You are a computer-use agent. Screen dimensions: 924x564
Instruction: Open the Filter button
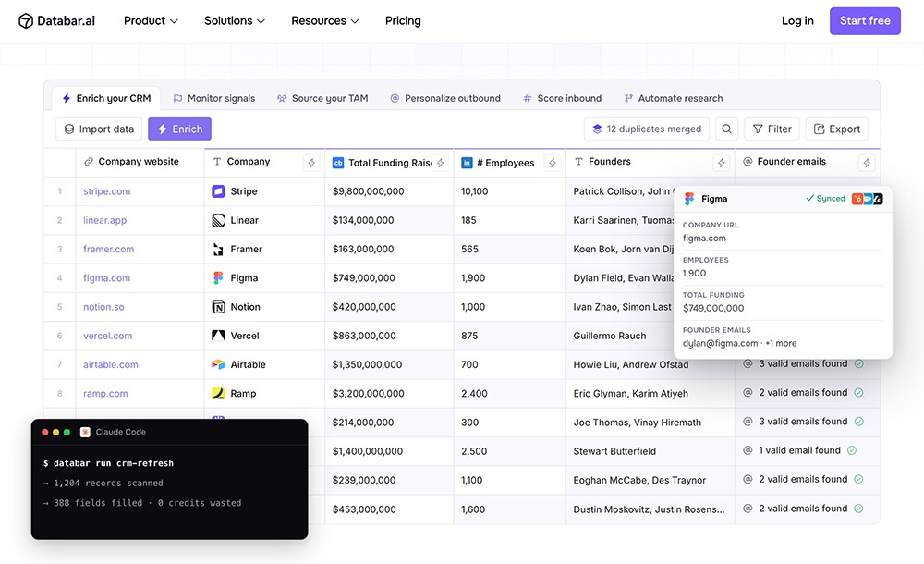click(772, 129)
